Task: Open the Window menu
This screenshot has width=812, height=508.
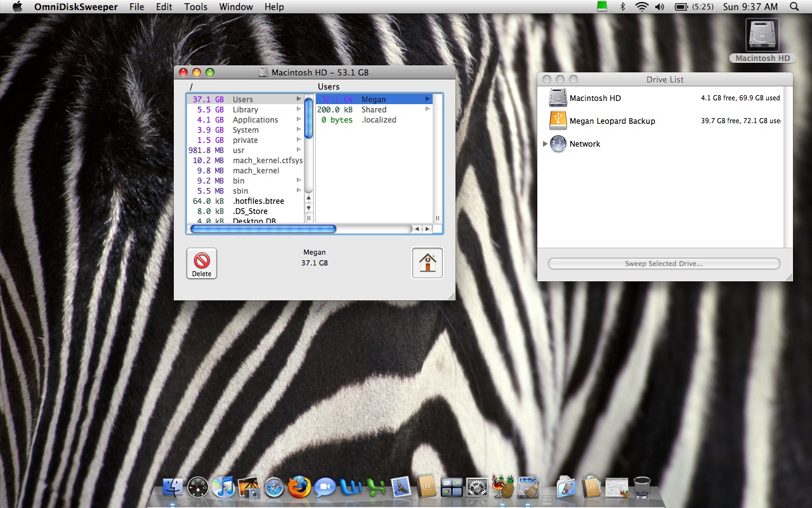Action: tap(236, 7)
